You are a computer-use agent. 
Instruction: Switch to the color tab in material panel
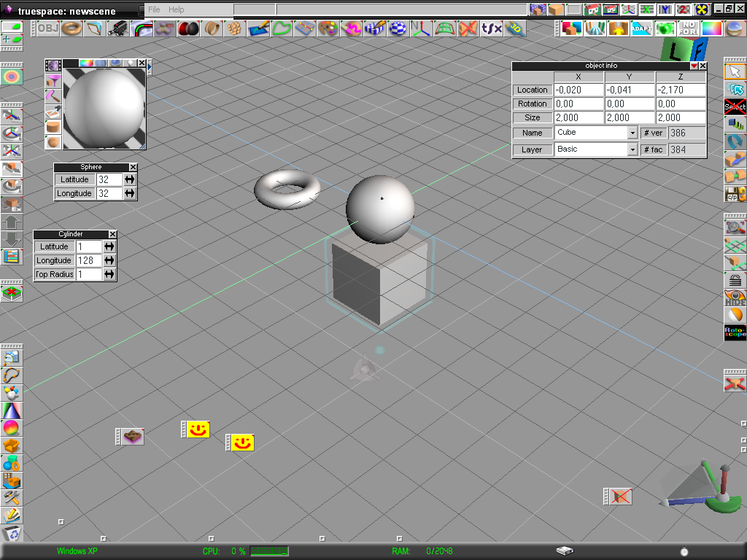(x=86, y=63)
